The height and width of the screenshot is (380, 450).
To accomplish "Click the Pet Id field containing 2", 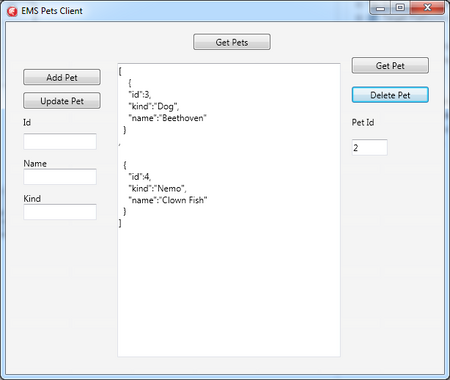I will (370, 147).
